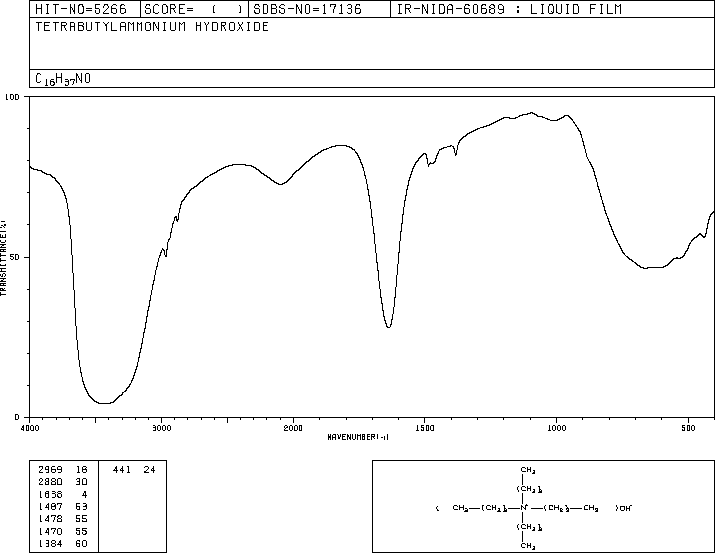Select the 1638 peak table row

(x=63, y=494)
